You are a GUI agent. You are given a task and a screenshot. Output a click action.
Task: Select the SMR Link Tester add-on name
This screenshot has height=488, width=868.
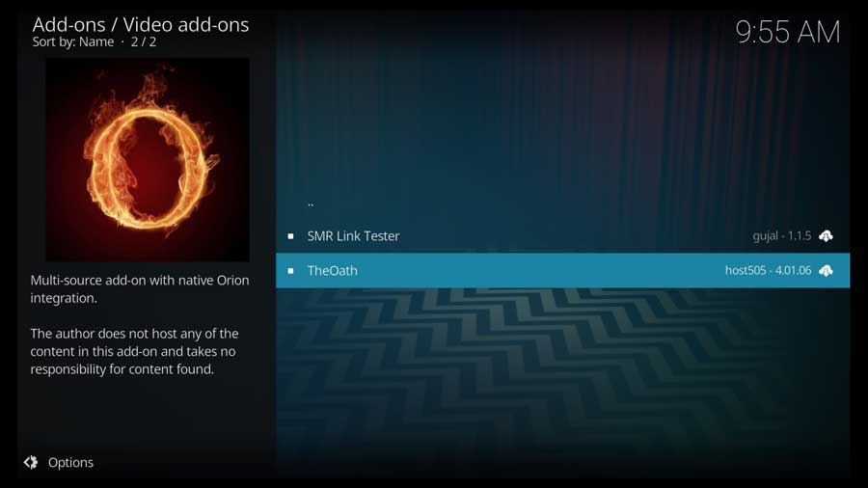353,236
